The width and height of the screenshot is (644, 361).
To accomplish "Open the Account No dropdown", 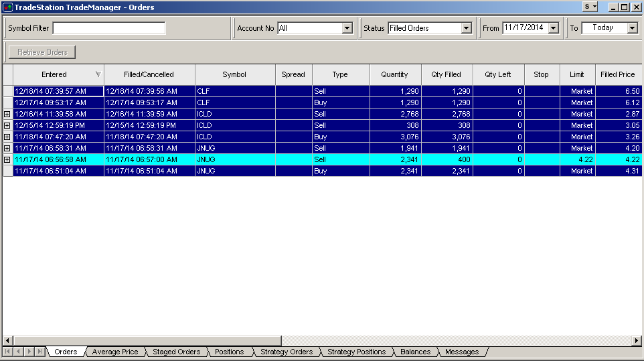I will [347, 28].
